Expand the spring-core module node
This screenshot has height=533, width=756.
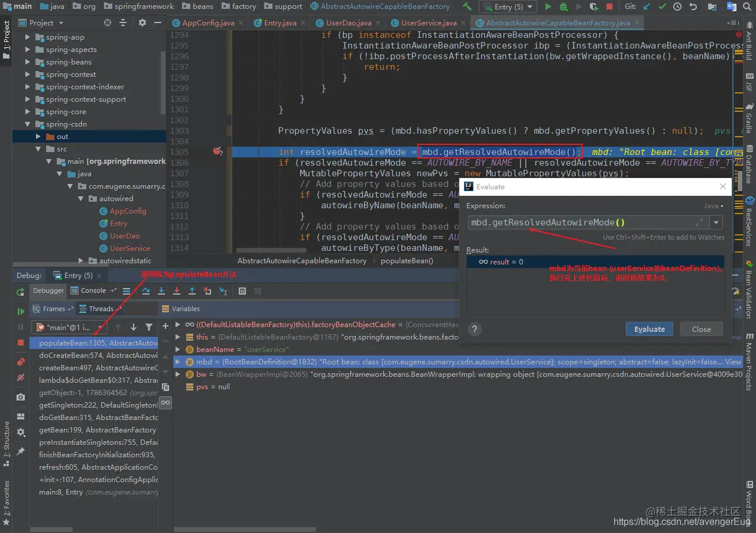(x=28, y=112)
